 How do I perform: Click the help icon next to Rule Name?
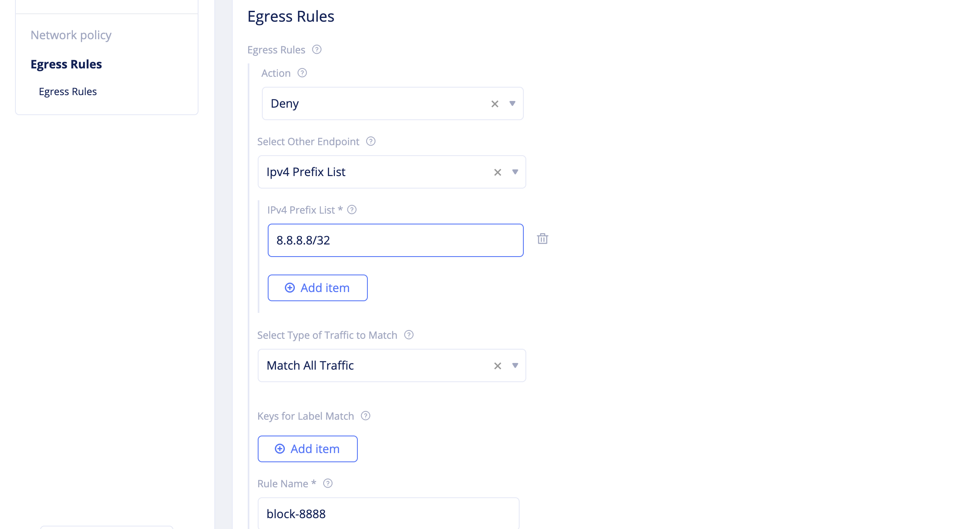tap(328, 484)
